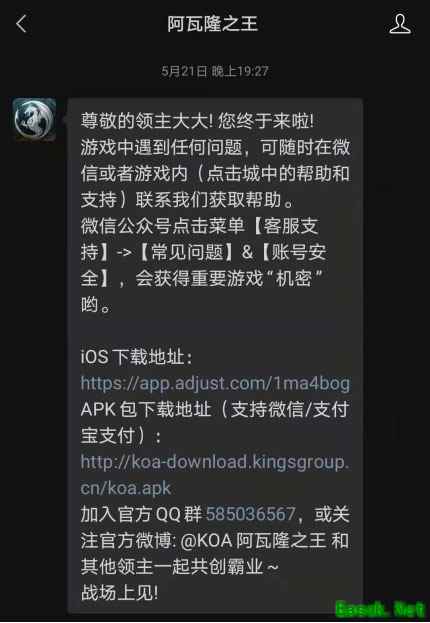Tap the 【客服支持 text in message
Viewport: 430px width, 623px height.
(x=285, y=226)
